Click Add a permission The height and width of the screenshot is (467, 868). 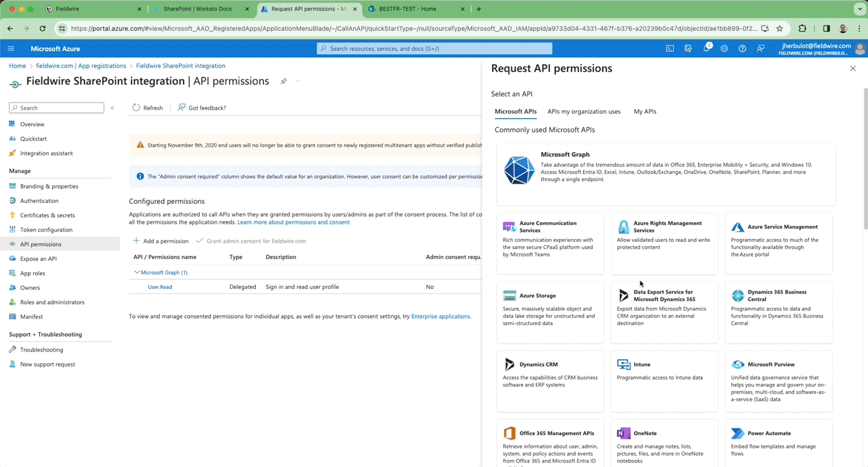tap(160, 241)
